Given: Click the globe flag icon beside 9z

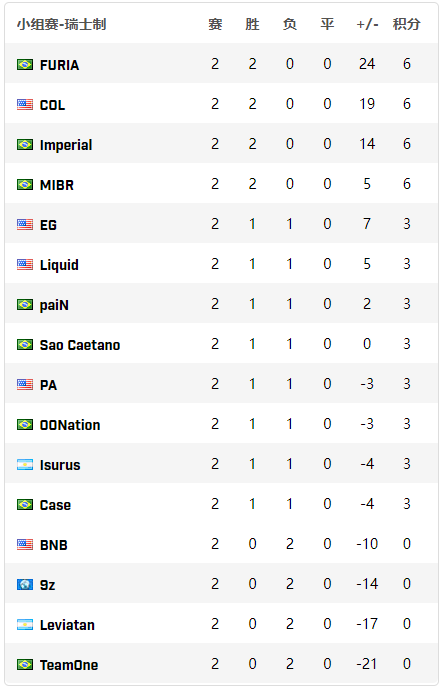Looking at the screenshot, I should (25, 585).
